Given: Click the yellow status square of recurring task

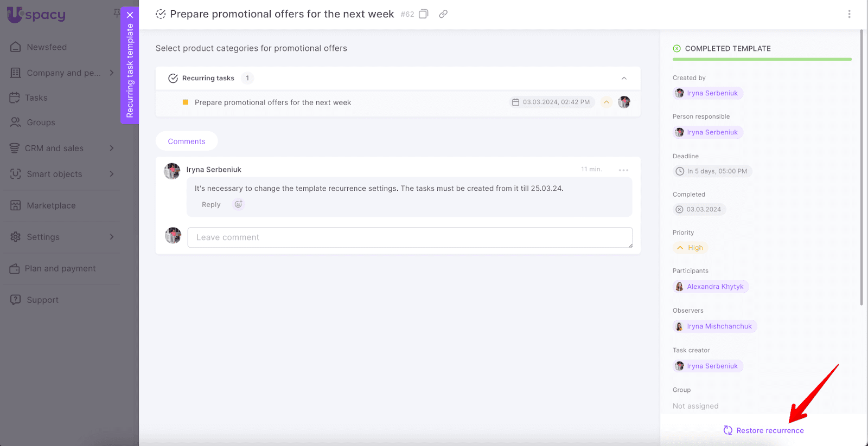Looking at the screenshot, I should [186, 102].
